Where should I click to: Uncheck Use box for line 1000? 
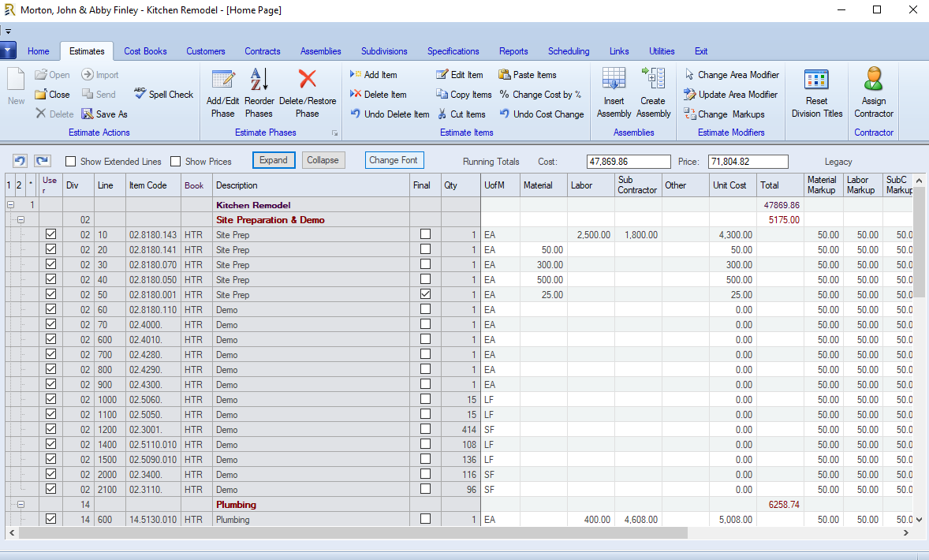[x=51, y=399]
